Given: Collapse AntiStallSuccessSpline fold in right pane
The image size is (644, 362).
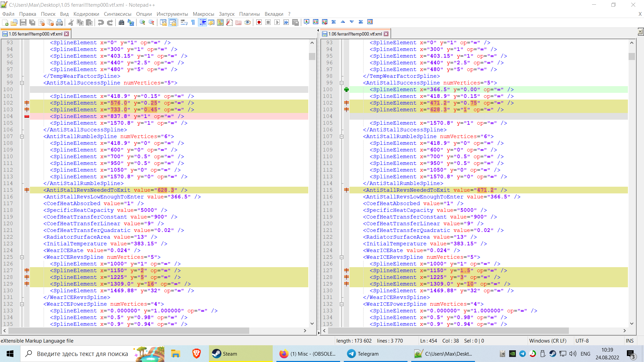Looking at the screenshot, I should (x=341, y=83).
